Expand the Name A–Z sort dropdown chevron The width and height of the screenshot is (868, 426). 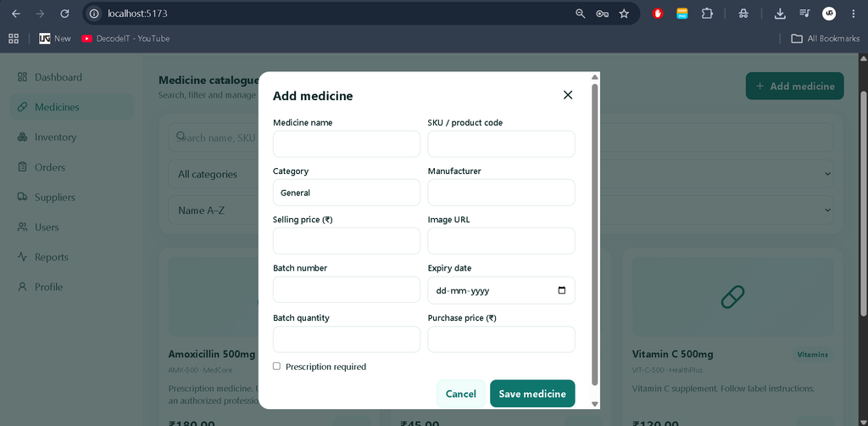(x=827, y=210)
